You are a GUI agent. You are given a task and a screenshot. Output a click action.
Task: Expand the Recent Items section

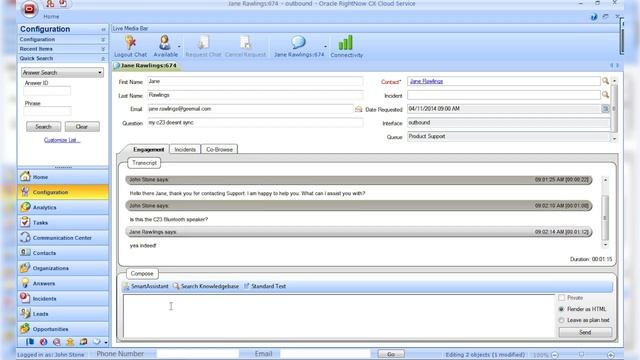pos(103,49)
